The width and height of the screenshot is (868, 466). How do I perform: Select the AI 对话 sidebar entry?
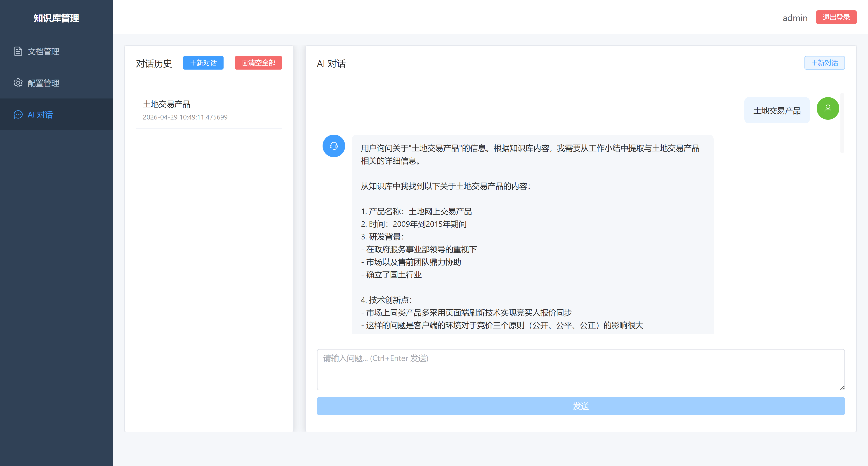click(x=57, y=115)
